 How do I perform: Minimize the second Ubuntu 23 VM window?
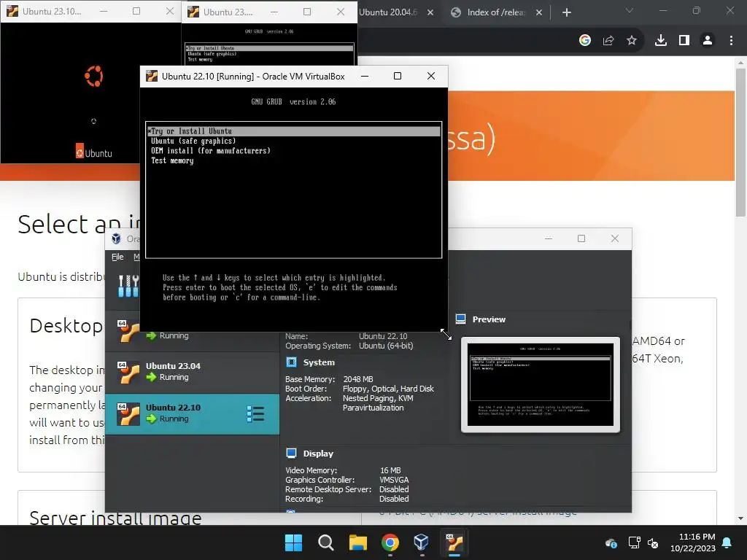tap(274, 12)
